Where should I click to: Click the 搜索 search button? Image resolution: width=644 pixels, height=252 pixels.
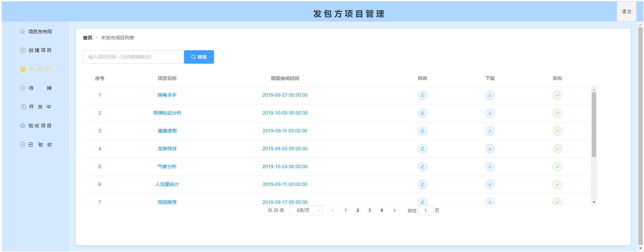199,57
